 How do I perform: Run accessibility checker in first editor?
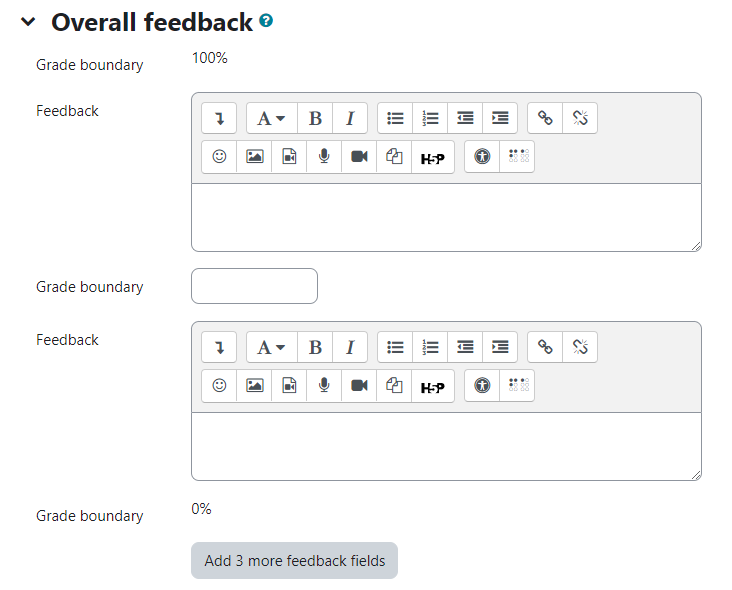[482, 156]
